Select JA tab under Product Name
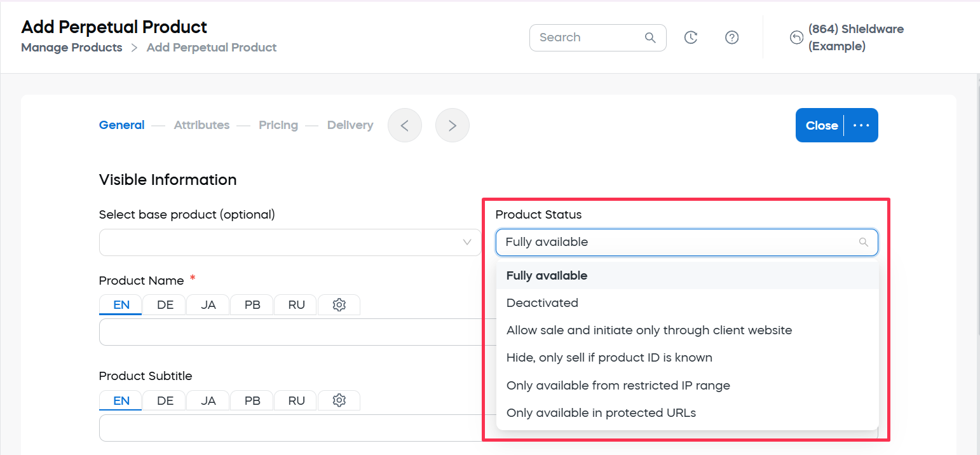Image resolution: width=980 pixels, height=455 pixels. pos(208,305)
